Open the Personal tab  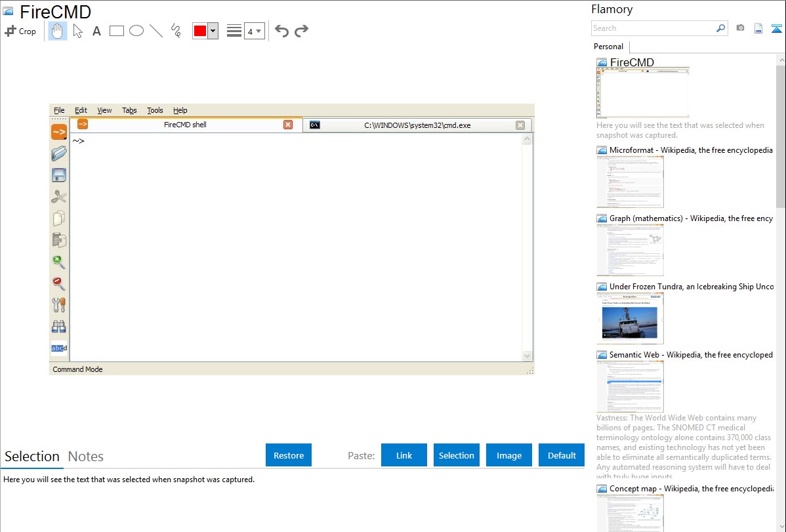tap(609, 47)
